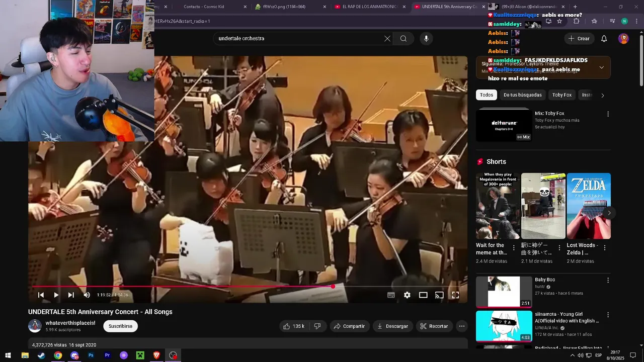Show next Shorts with arrow

tap(609, 213)
